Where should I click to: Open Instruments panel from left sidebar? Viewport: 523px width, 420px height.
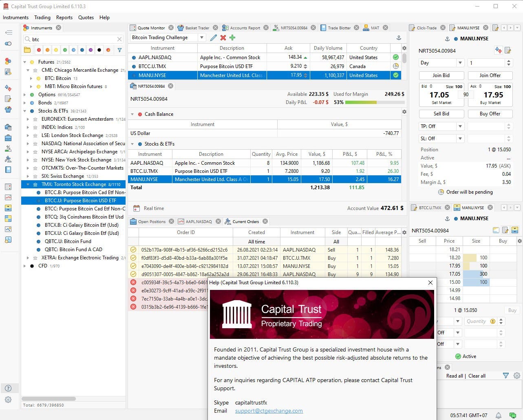[8, 61]
